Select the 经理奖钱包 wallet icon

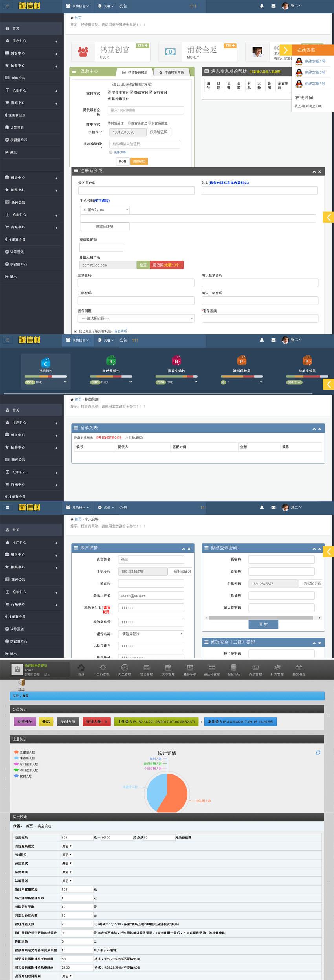pos(111,361)
